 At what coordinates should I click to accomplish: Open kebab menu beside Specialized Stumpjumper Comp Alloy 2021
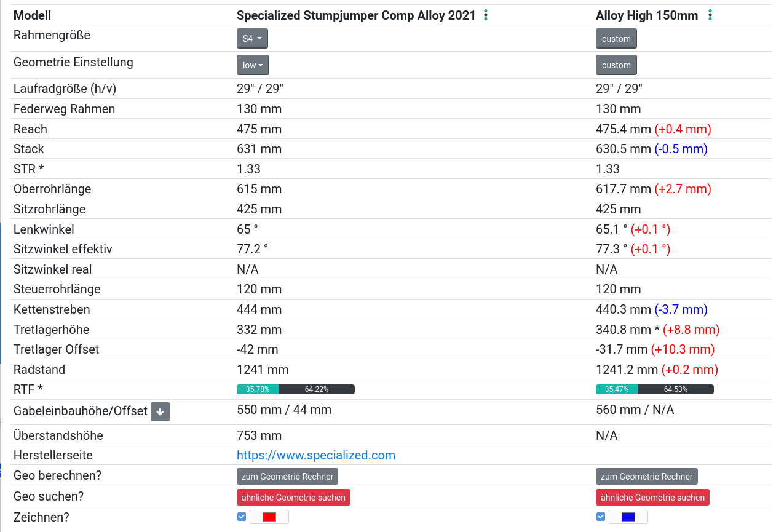[x=486, y=15]
